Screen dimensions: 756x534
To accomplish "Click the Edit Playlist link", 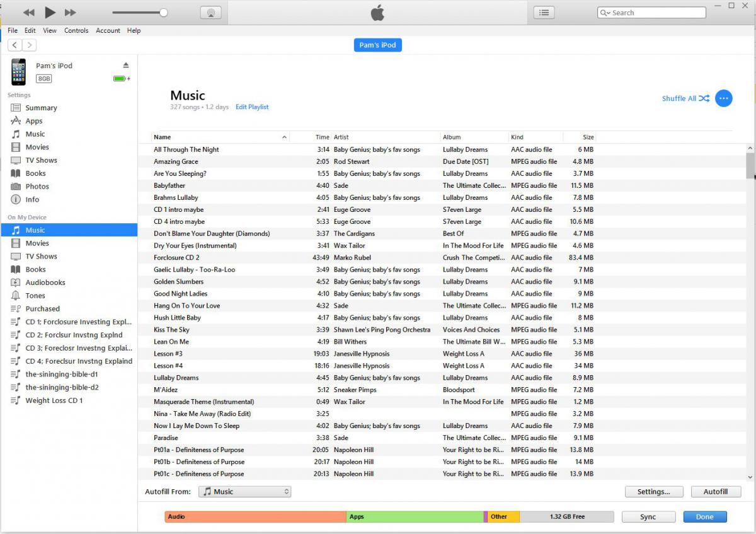I will coord(252,107).
